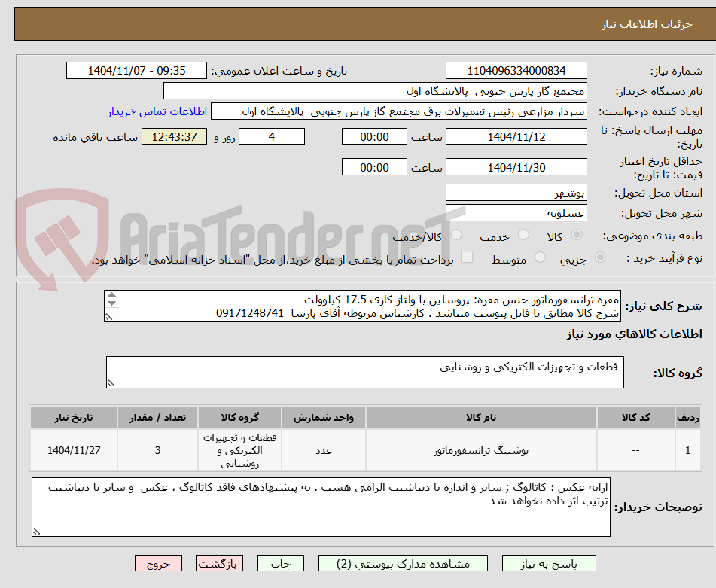Click the remaining time countdown 12:43:37

point(174,136)
